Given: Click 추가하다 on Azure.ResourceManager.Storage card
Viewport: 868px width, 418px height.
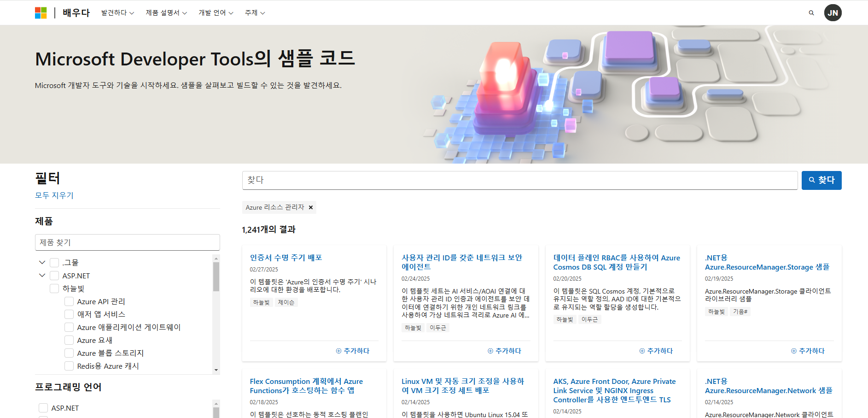Looking at the screenshot, I should (808, 351).
